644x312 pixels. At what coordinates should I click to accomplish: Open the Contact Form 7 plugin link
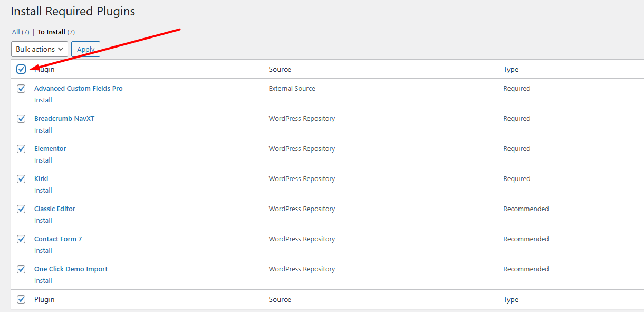click(x=58, y=239)
